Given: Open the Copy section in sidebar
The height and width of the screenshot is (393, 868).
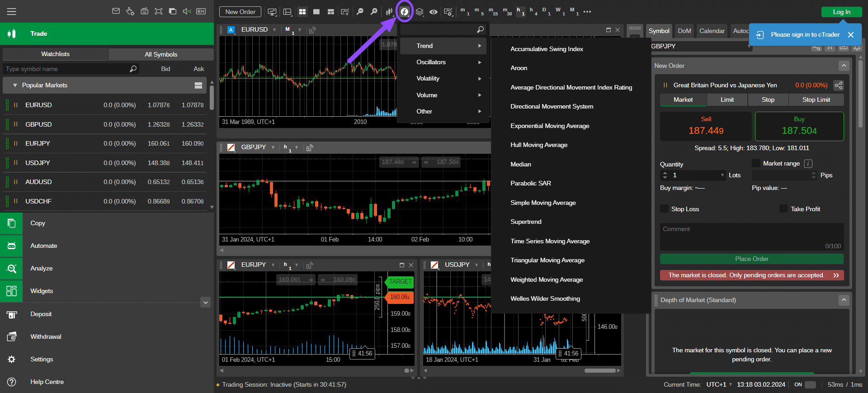Looking at the screenshot, I should pos(107,223).
